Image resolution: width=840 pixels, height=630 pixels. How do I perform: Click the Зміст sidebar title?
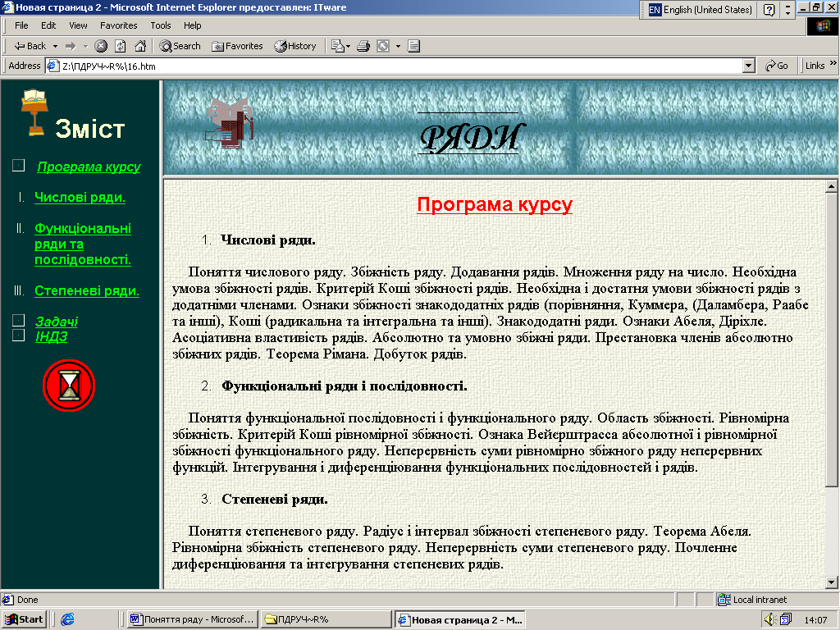[90, 129]
